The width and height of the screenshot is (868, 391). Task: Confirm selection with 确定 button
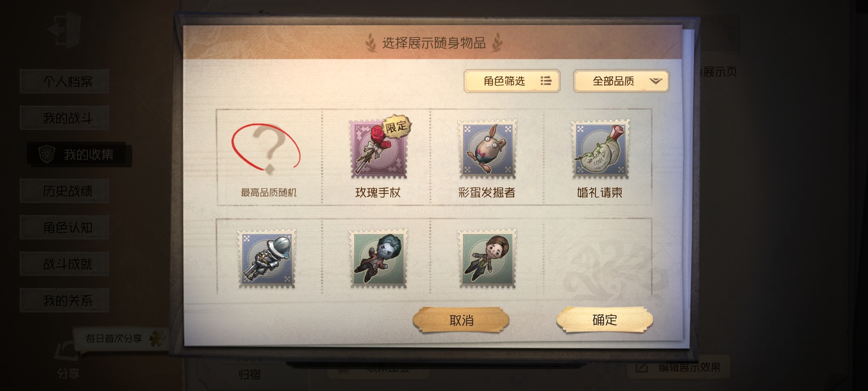605,320
